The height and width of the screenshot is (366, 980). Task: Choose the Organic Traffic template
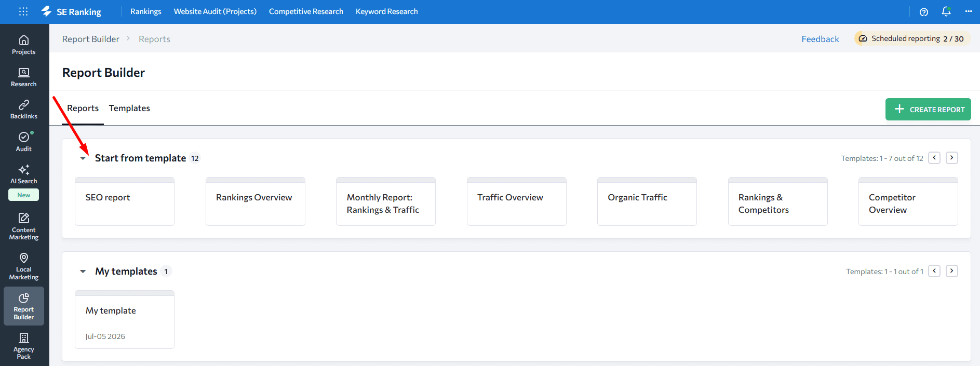coord(647,201)
